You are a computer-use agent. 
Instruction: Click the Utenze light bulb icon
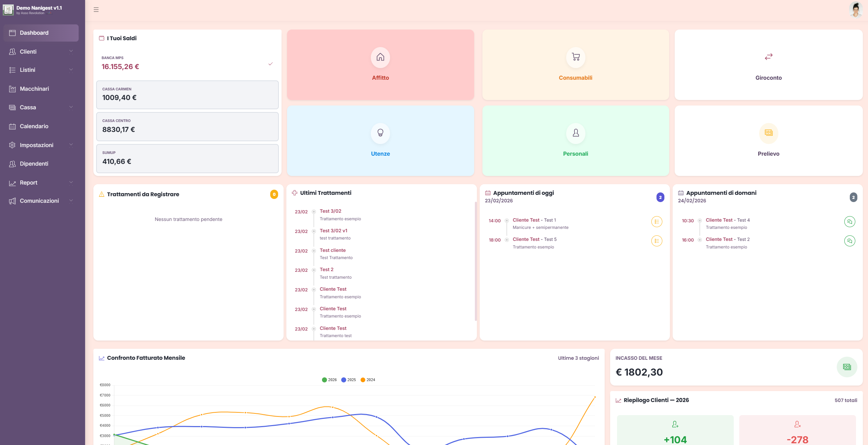(380, 133)
